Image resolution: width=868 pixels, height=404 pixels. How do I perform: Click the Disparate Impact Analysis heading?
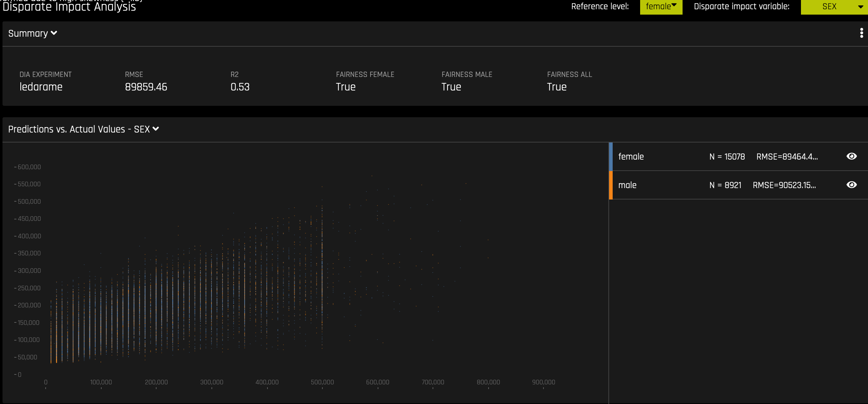tap(69, 7)
